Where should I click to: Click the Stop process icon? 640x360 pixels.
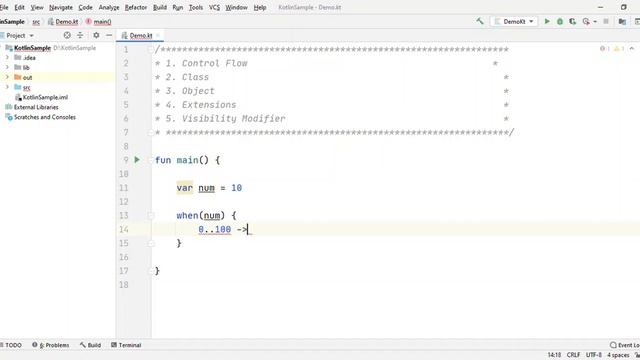pos(606,21)
